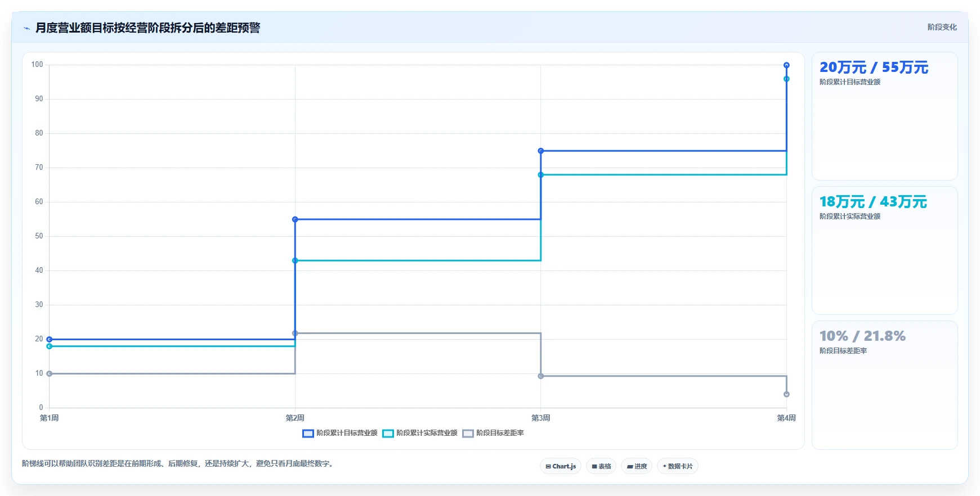
Task: Click the card label 阶段目标差距率 under 10%
Action: coord(843,351)
